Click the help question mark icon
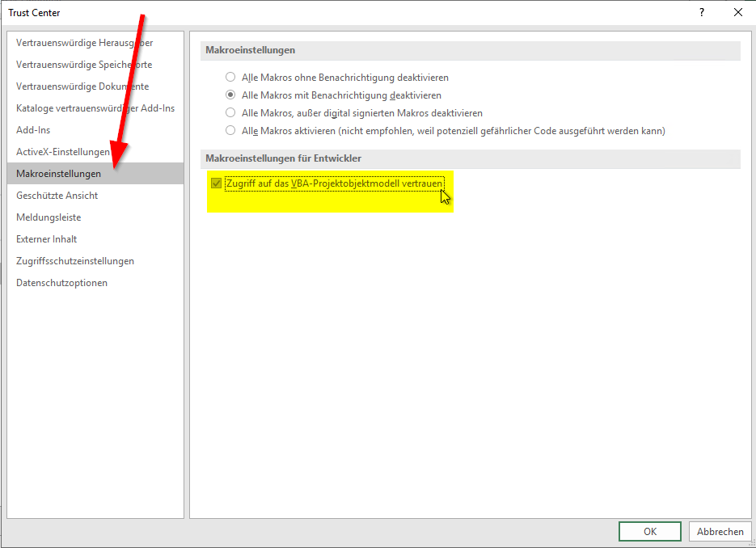Viewport: 756px width, 548px height. click(701, 12)
